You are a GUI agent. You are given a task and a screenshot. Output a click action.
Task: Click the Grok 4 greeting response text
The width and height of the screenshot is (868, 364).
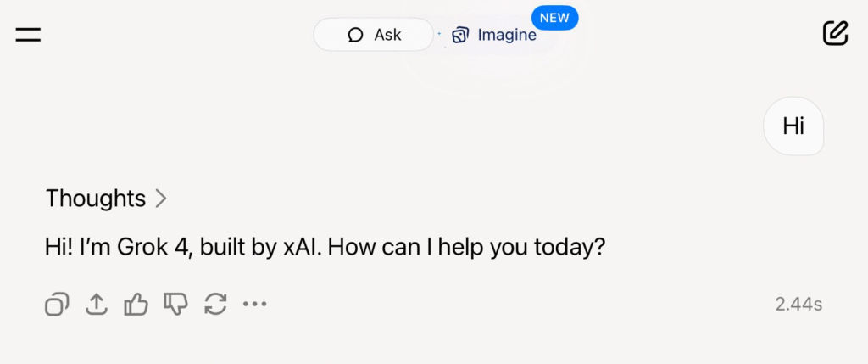click(325, 249)
